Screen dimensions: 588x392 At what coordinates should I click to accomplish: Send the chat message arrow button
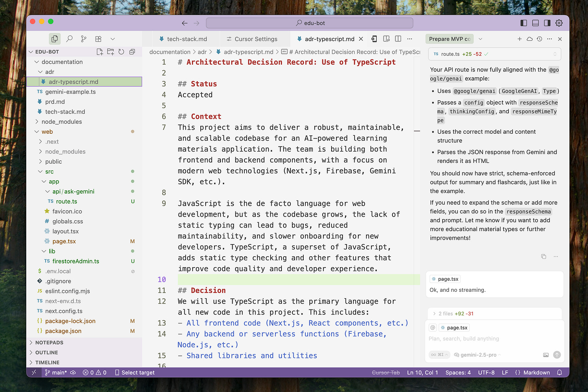557,355
